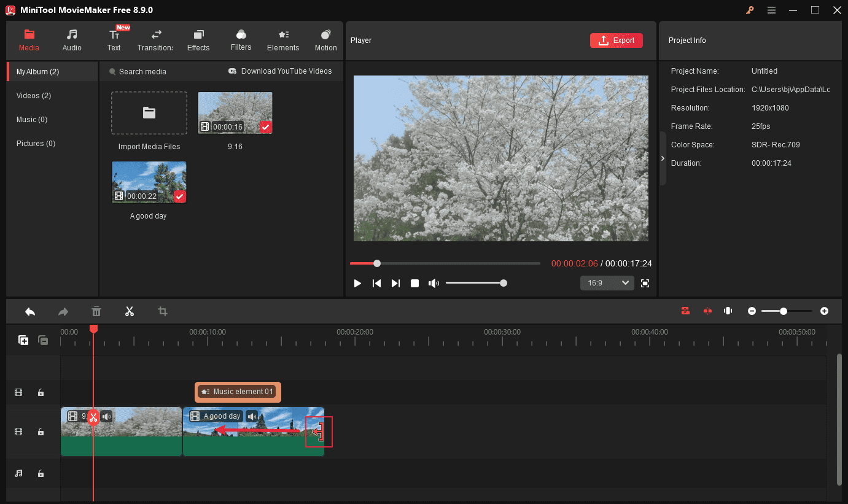This screenshot has width=848, height=504.
Task: Toggle lock on the main video track
Action: (x=41, y=432)
